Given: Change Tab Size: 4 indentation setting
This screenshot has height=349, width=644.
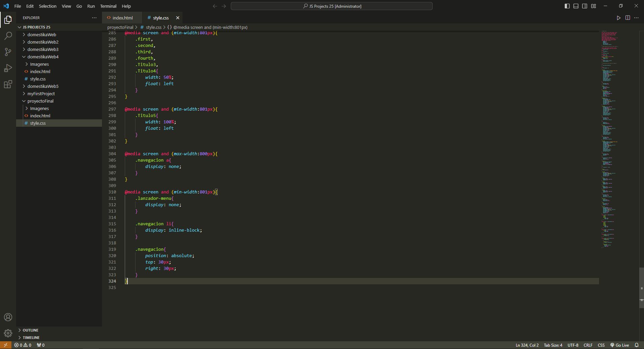Looking at the screenshot, I should [553, 345].
